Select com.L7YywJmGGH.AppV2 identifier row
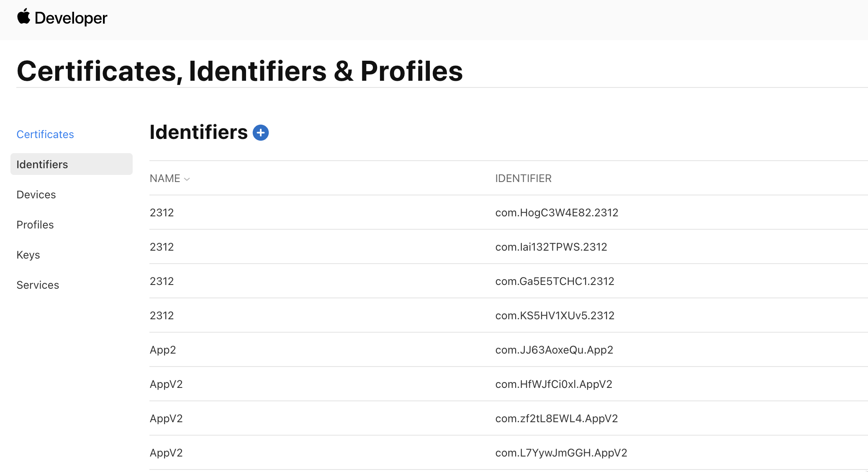This screenshot has width=868, height=472. tap(508, 453)
